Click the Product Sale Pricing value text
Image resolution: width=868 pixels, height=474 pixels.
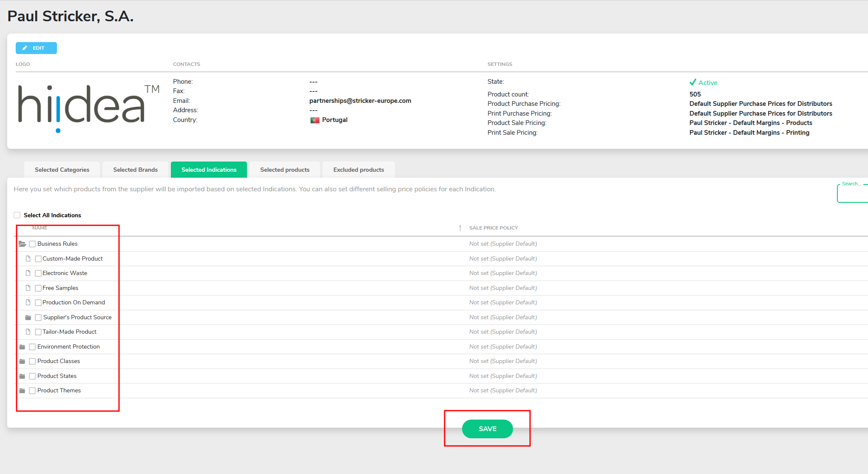(751, 123)
